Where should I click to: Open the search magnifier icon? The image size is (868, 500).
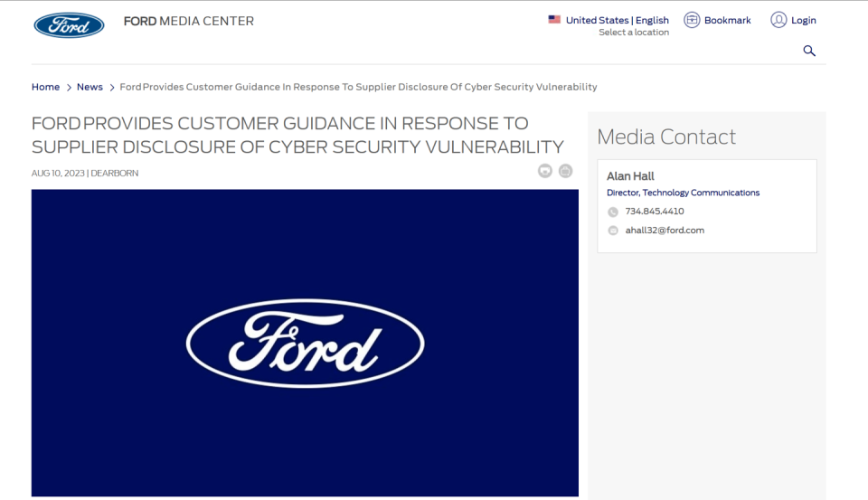(x=809, y=51)
